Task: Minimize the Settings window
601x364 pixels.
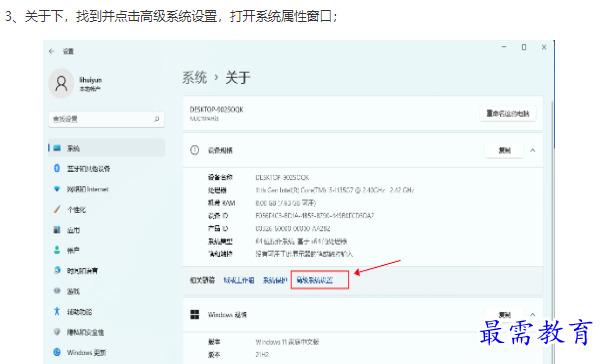Action: point(504,47)
